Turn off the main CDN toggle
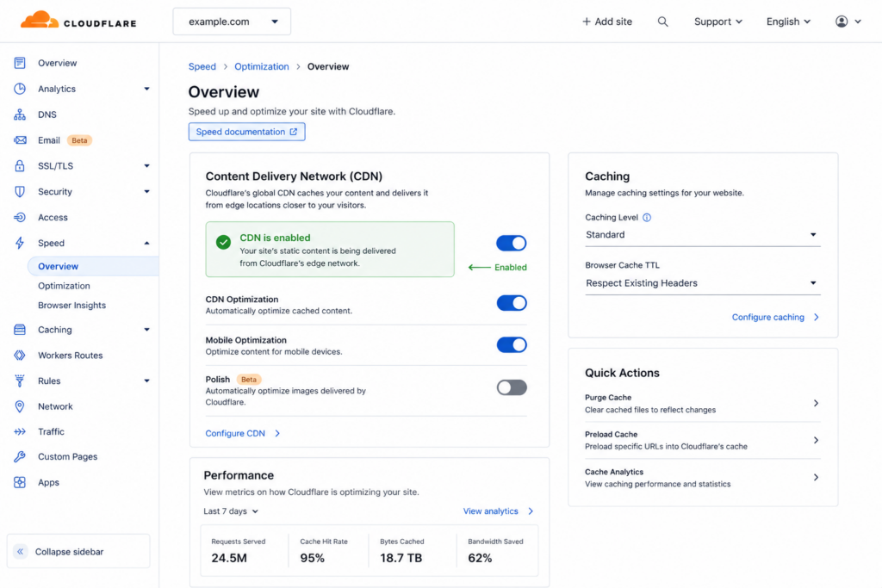This screenshot has width=882, height=588. click(512, 243)
